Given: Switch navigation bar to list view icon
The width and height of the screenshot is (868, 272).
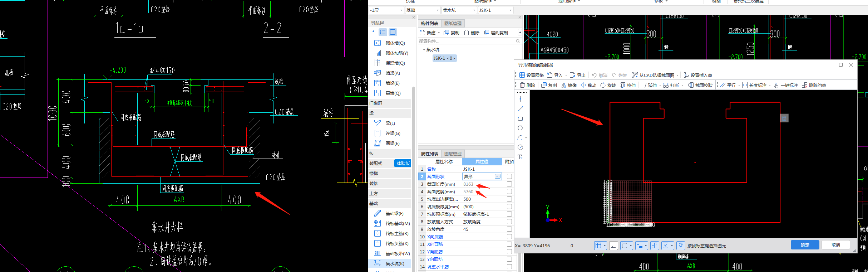Looking at the screenshot, I should pos(383,32).
